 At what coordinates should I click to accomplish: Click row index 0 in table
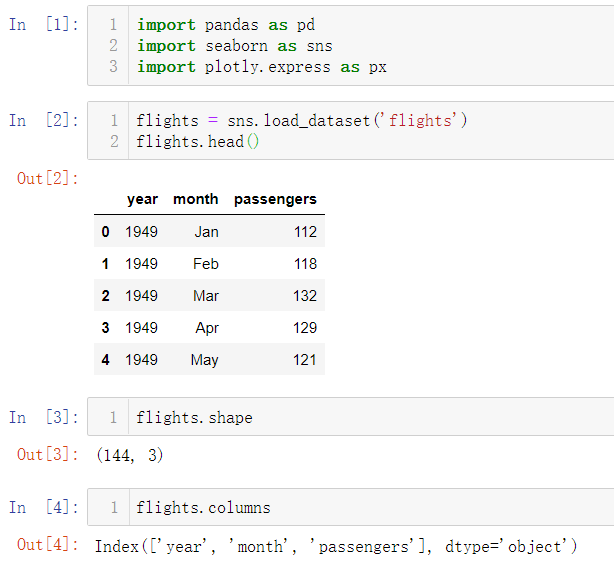pos(105,231)
